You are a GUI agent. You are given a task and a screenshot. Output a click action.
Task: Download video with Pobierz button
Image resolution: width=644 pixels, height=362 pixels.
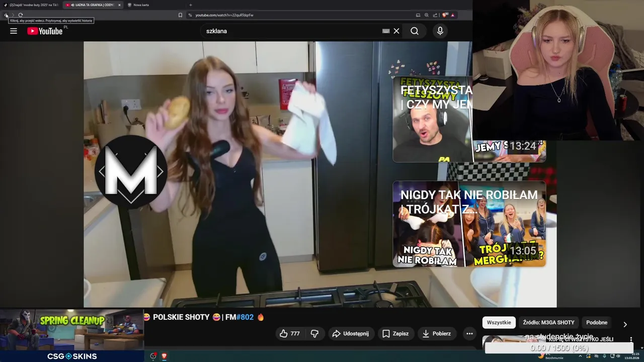click(436, 333)
